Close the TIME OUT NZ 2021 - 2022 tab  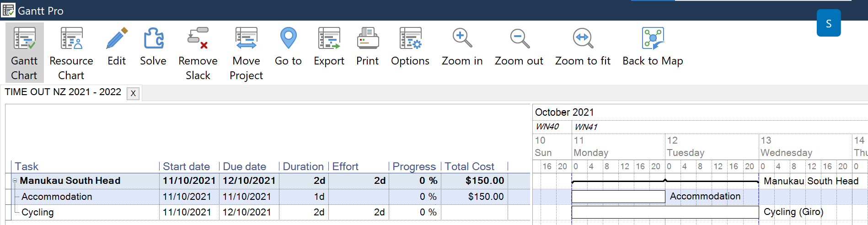pyautogui.click(x=133, y=93)
